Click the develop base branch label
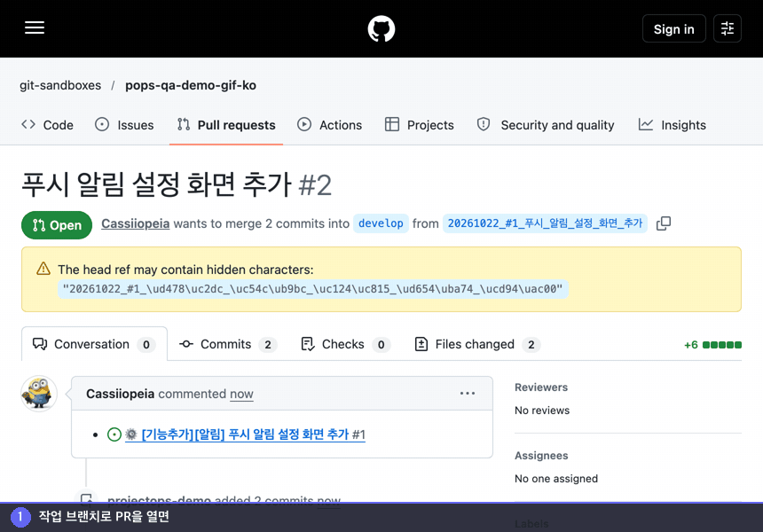Image resolution: width=763 pixels, height=532 pixels. (381, 223)
